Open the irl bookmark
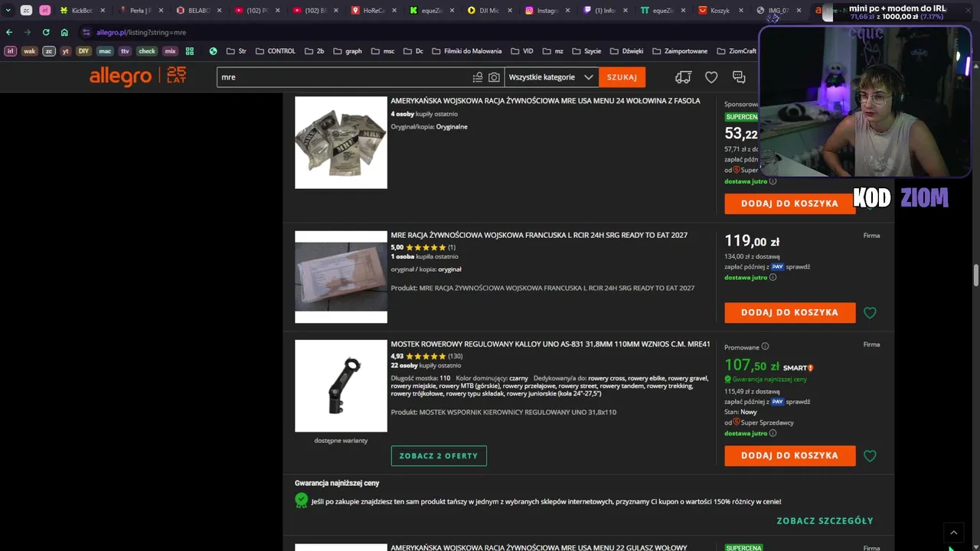 [11, 51]
